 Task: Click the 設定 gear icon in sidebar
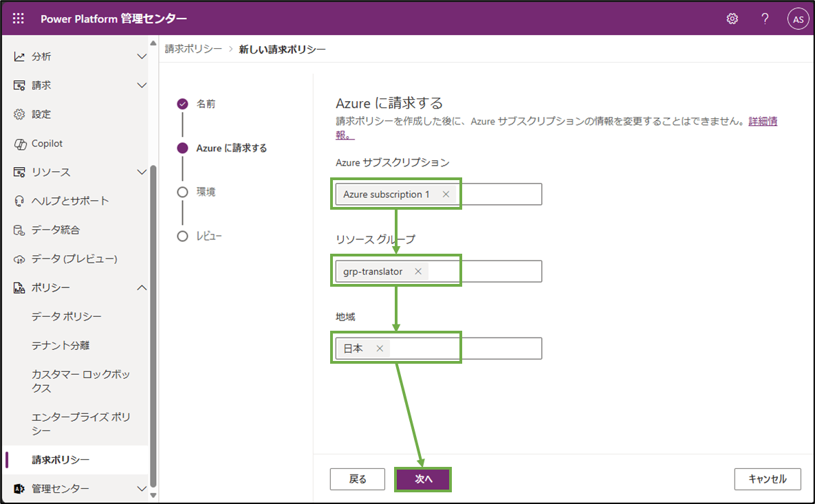pyautogui.click(x=19, y=114)
